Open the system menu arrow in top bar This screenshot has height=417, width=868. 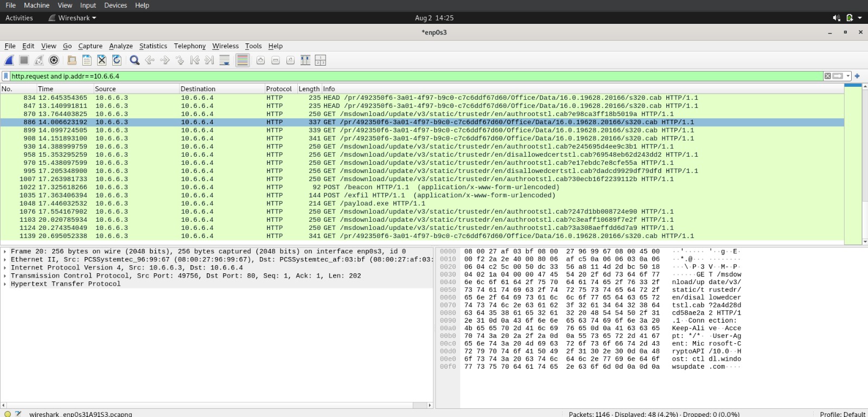pos(860,18)
